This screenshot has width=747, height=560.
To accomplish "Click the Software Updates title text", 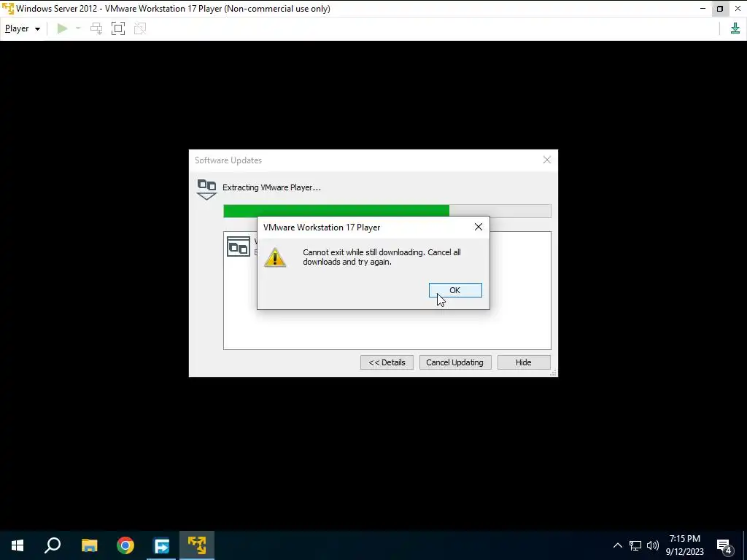I will click(228, 160).
